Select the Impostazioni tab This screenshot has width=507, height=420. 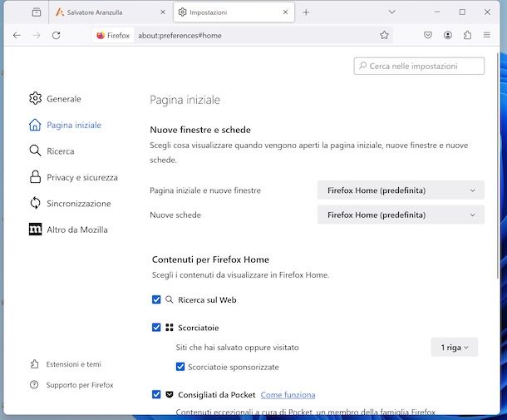(x=234, y=12)
